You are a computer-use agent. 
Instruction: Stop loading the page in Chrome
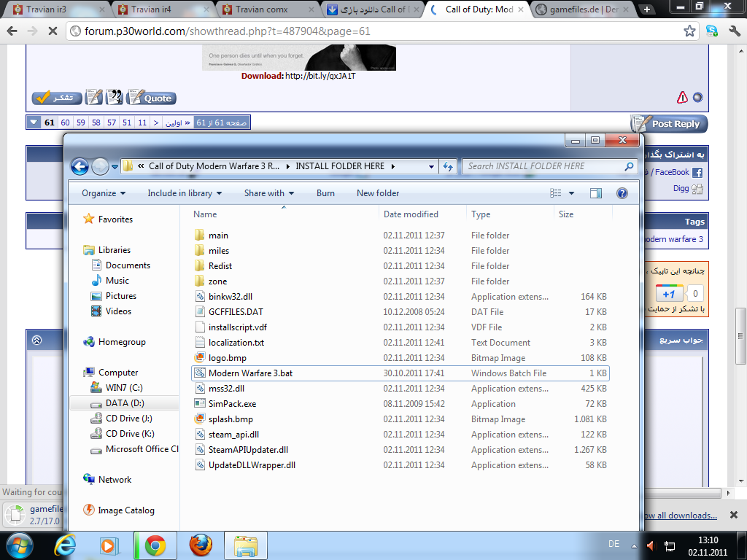(53, 31)
